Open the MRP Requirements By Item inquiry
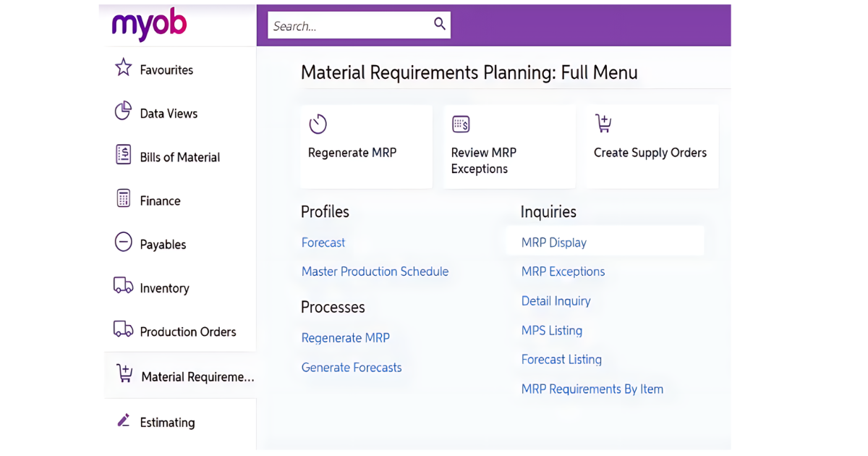Screen dimensions: 868x456 click(x=592, y=389)
